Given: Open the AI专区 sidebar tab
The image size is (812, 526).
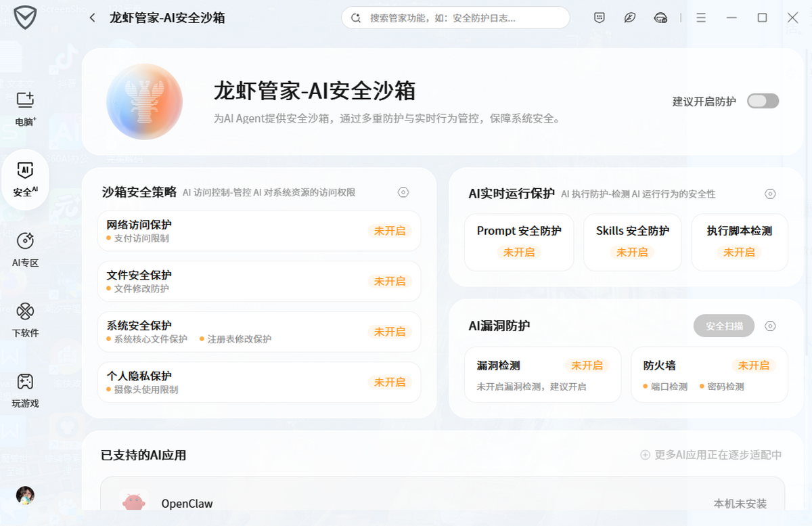Looking at the screenshot, I should pyautogui.click(x=25, y=249).
